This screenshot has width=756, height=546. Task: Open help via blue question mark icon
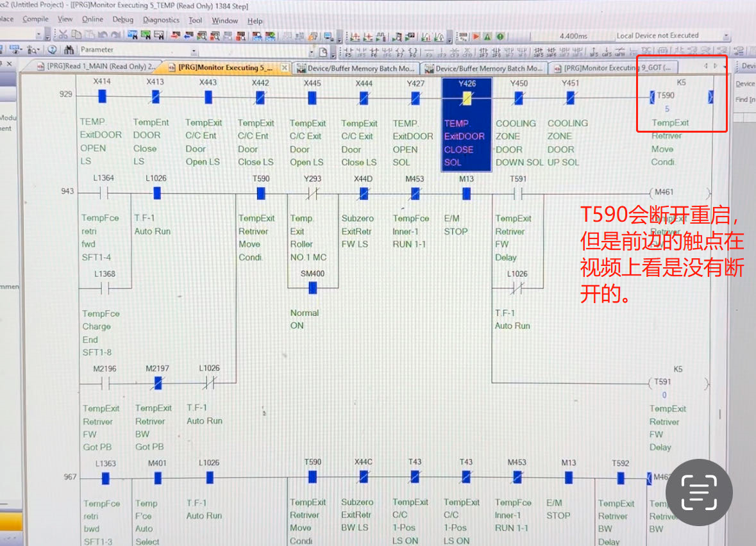coord(52,50)
